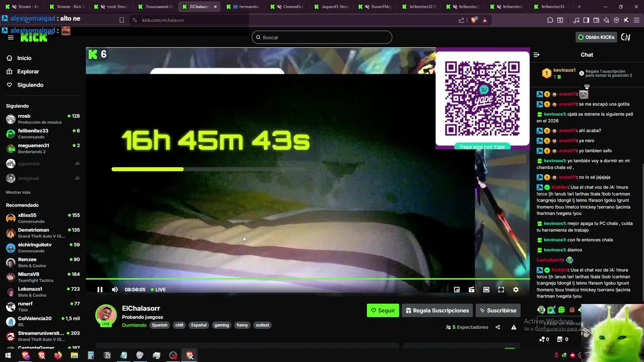Click the Seguir button

pos(383,310)
